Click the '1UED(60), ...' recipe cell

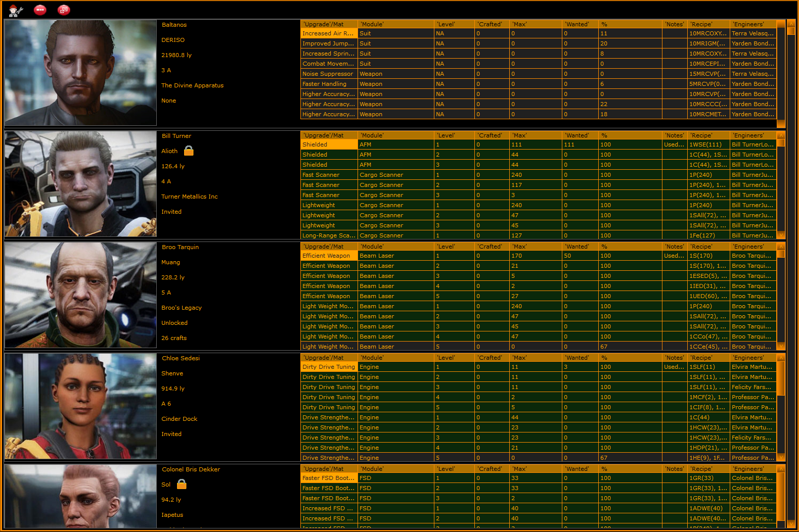tap(708, 296)
